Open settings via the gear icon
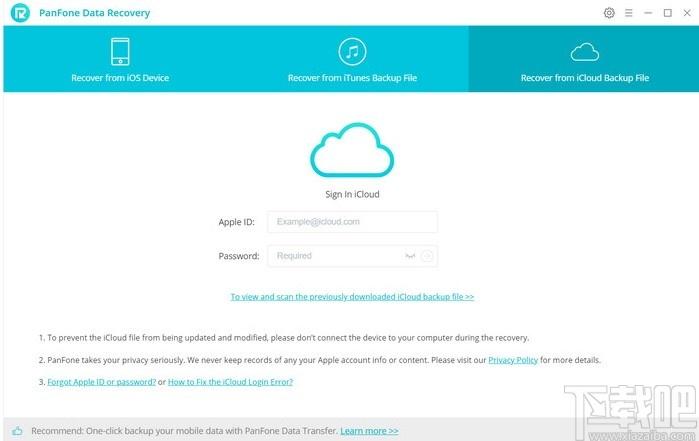The width and height of the screenshot is (699, 441). pyautogui.click(x=609, y=13)
